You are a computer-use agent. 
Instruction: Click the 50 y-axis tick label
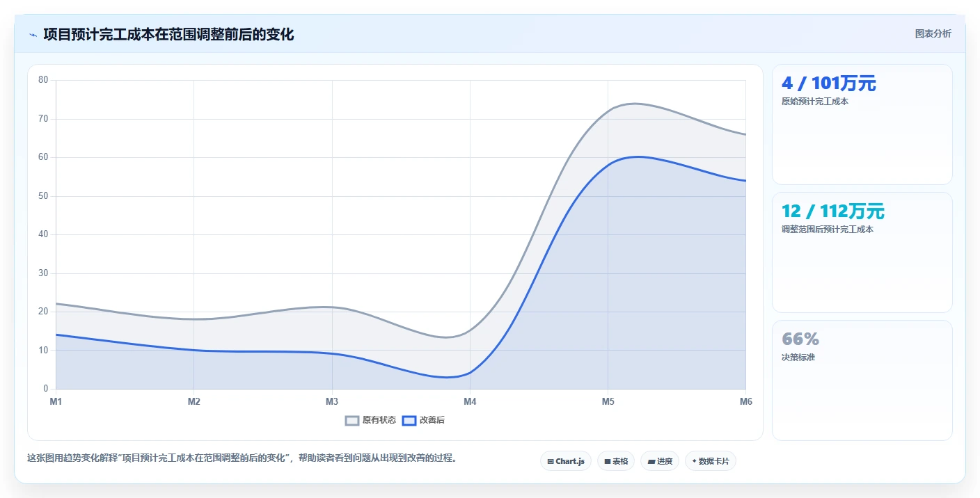[43, 196]
